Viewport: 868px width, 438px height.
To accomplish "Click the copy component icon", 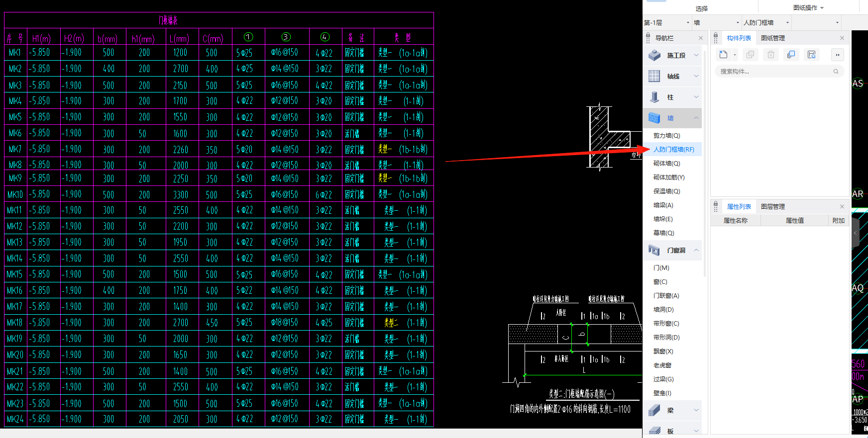I will [x=750, y=55].
